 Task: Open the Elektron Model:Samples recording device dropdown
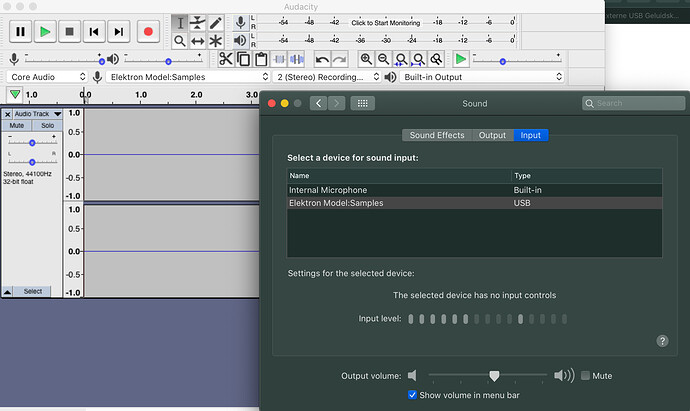pos(187,77)
